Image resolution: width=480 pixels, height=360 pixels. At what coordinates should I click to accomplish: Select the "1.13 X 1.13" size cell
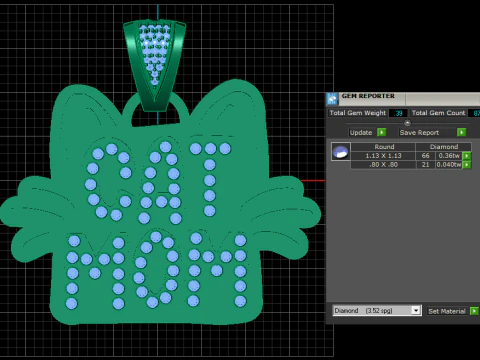[383, 156]
